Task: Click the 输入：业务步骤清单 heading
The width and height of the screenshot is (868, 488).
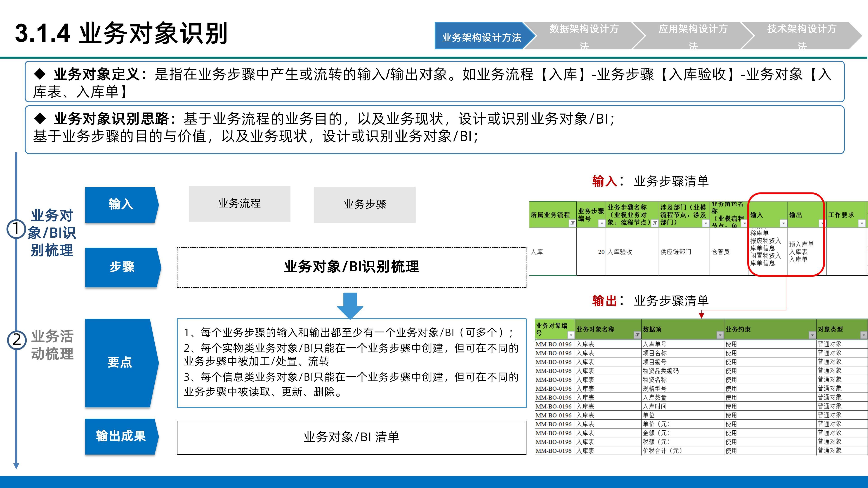Action: (x=650, y=181)
